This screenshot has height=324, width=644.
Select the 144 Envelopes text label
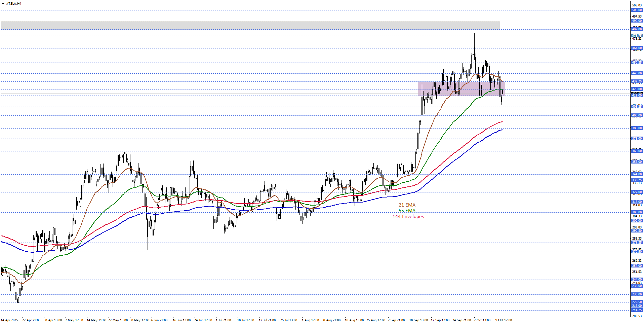coord(408,216)
